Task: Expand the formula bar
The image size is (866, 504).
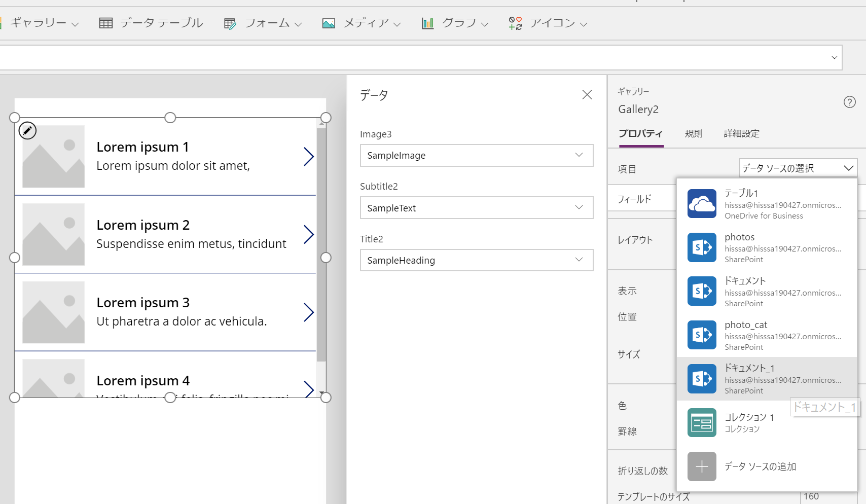Action: (x=834, y=57)
